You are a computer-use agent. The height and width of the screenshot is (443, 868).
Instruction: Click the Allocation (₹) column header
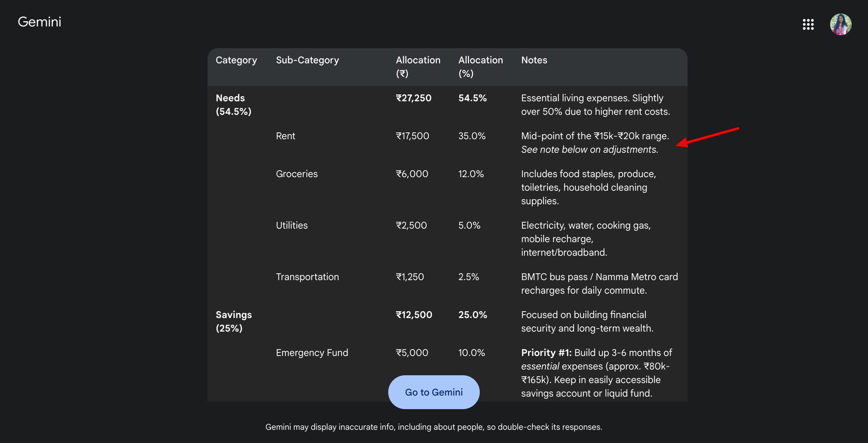(418, 67)
